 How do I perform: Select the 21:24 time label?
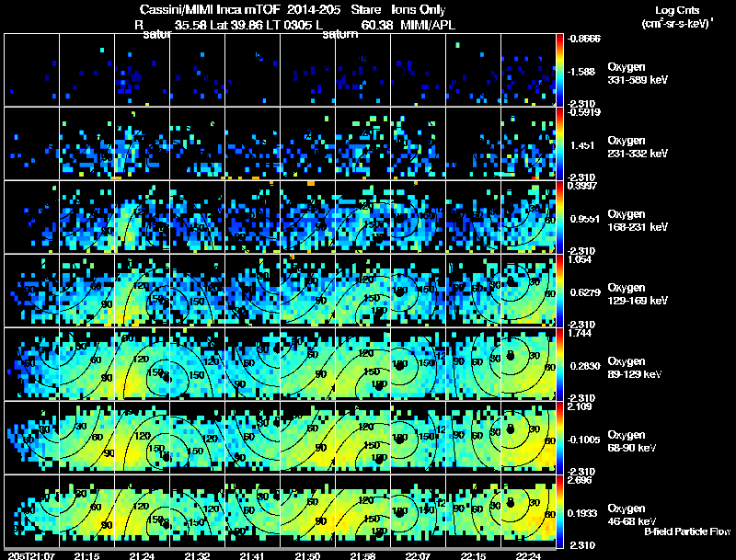coord(142,555)
